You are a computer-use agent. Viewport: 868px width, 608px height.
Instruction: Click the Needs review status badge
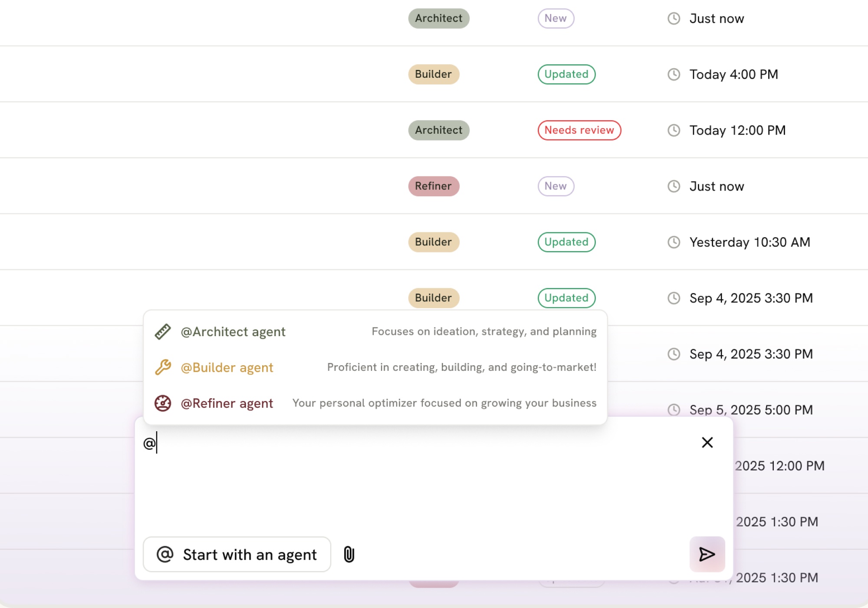(579, 130)
